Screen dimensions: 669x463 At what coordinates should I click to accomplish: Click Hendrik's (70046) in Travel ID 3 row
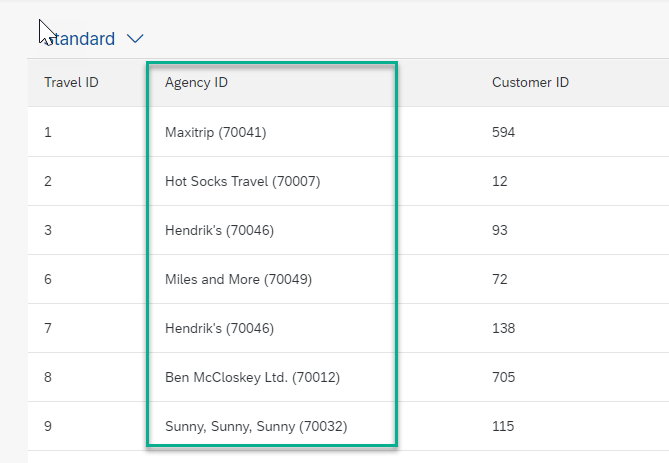click(219, 230)
